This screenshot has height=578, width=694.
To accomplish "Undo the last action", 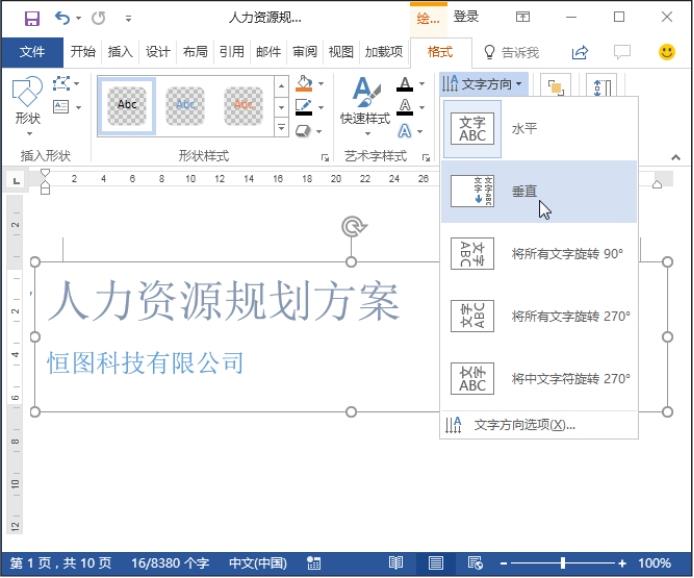I will point(62,18).
